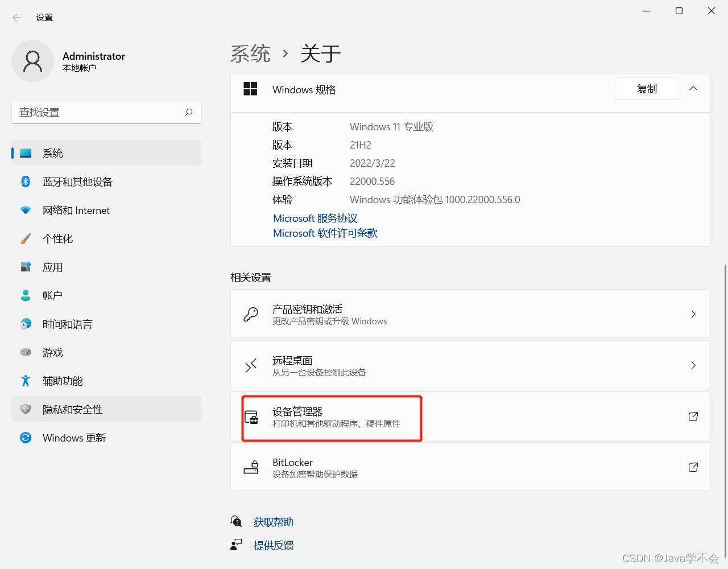Open 时间和语言 settings

pyautogui.click(x=107, y=324)
